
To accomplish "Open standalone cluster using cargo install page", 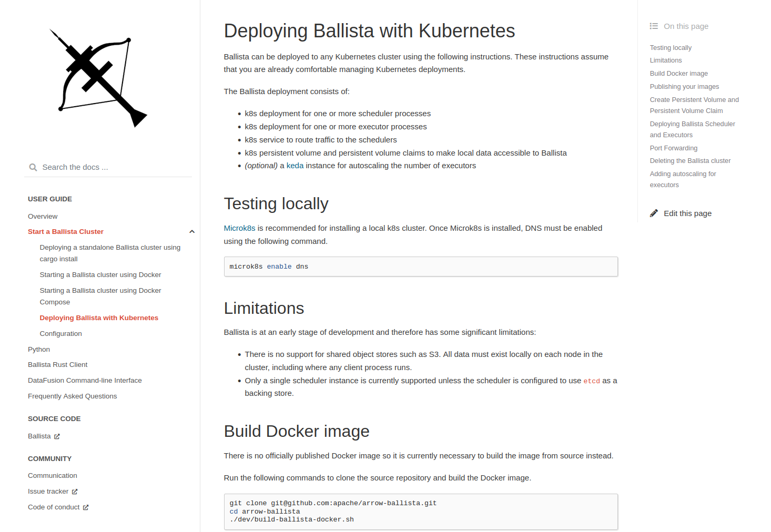I will (110, 253).
